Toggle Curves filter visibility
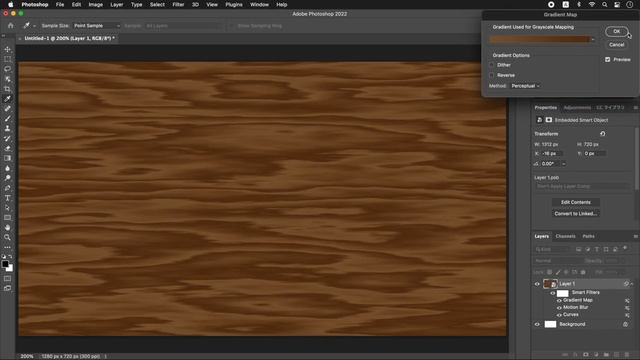640x360 pixels. click(x=559, y=315)
